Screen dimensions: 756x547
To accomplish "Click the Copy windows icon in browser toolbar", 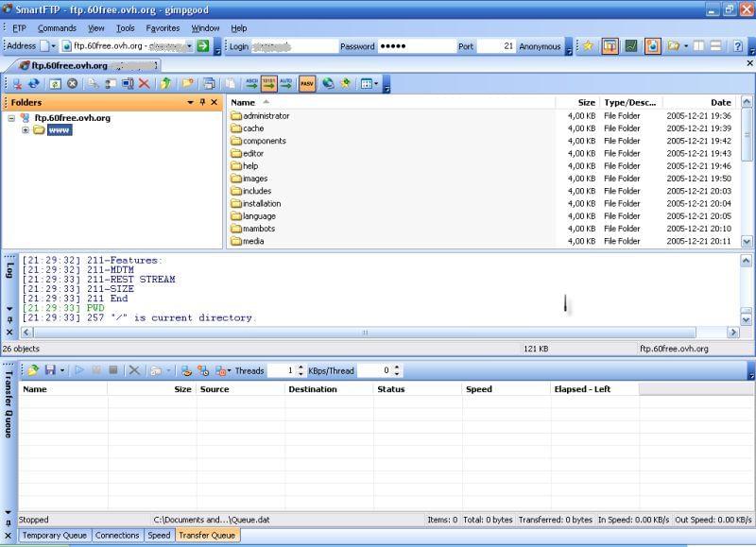I will pos(209,84).
